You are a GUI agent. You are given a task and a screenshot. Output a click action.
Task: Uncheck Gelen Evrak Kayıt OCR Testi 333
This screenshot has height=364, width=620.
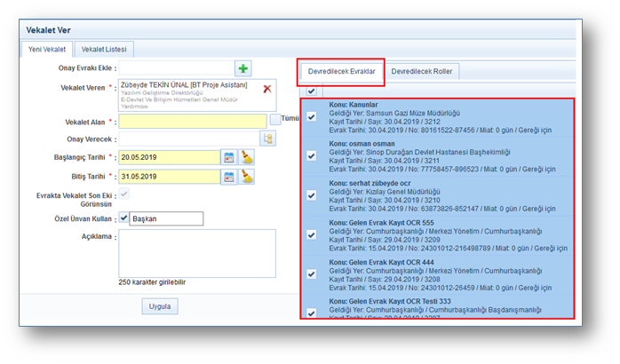(311, 313)
